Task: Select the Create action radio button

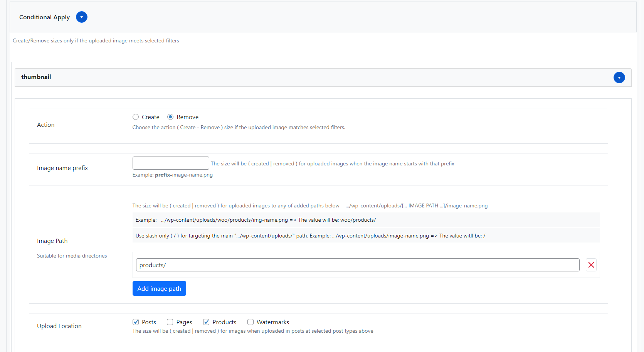Action: [x=136, y=117]
